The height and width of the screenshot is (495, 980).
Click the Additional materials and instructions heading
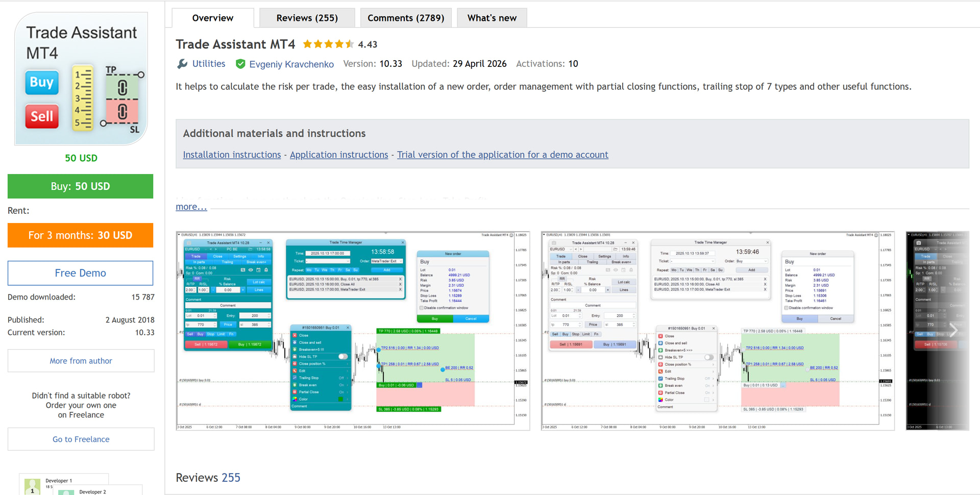pos(275,133)
